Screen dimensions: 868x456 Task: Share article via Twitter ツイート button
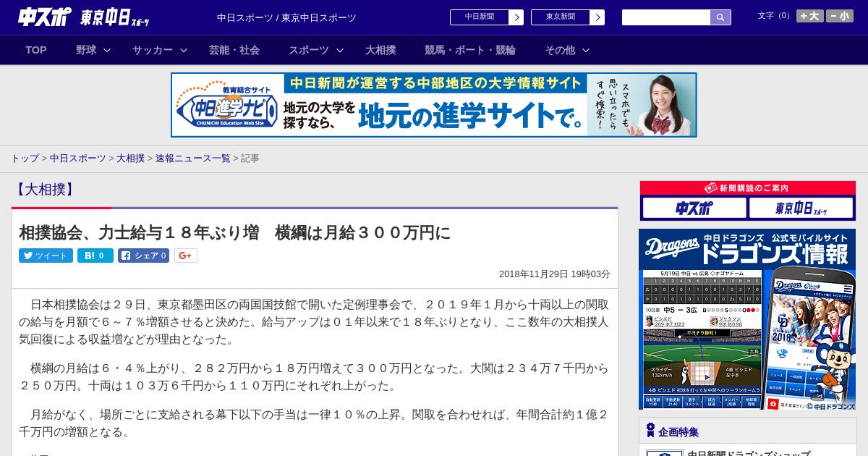pos(46,256)
